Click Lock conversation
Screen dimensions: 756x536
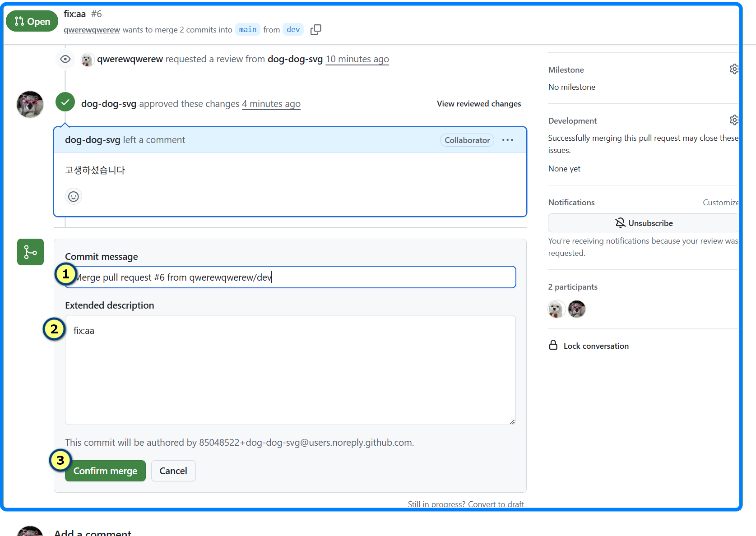click(x=595, y=346)
